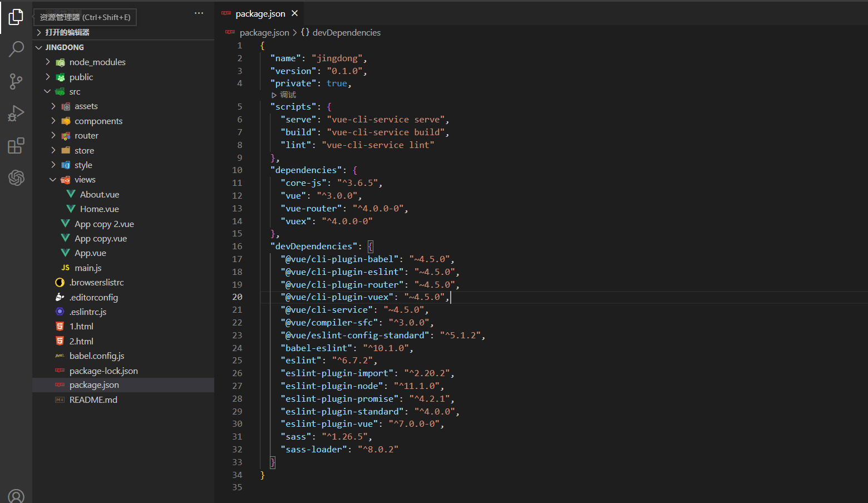The width and height of the screenshot is (868, 503).
Task: Open the Extensions view icon
Action: pyautogui.click(x=16, y=146)
